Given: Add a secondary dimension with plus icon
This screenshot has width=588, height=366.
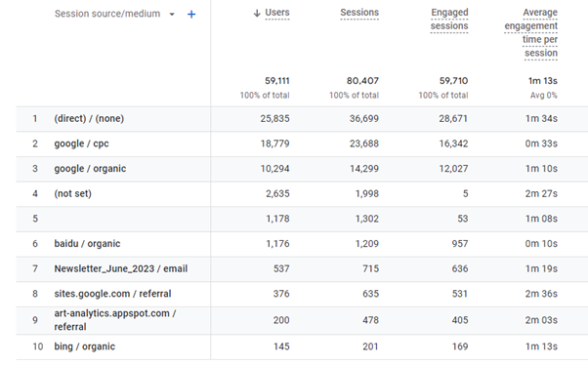Looking at the screenshot, I should pyautogui.click(x=191, y=15).
